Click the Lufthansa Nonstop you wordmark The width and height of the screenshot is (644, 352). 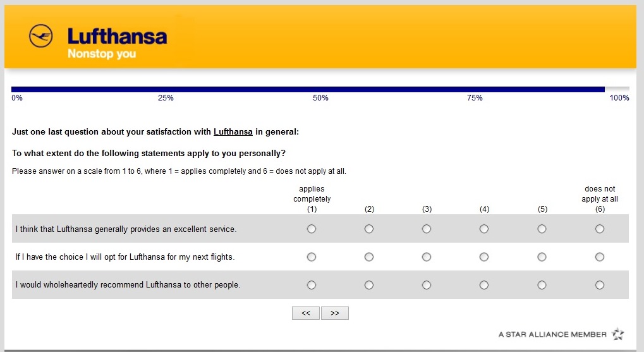117,43
